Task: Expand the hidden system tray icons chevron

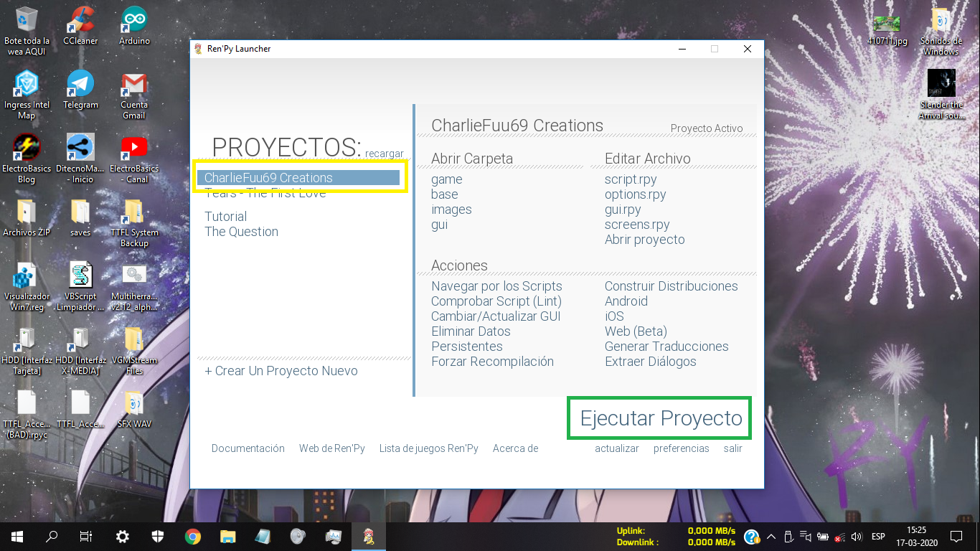Action: coord(771,536)
